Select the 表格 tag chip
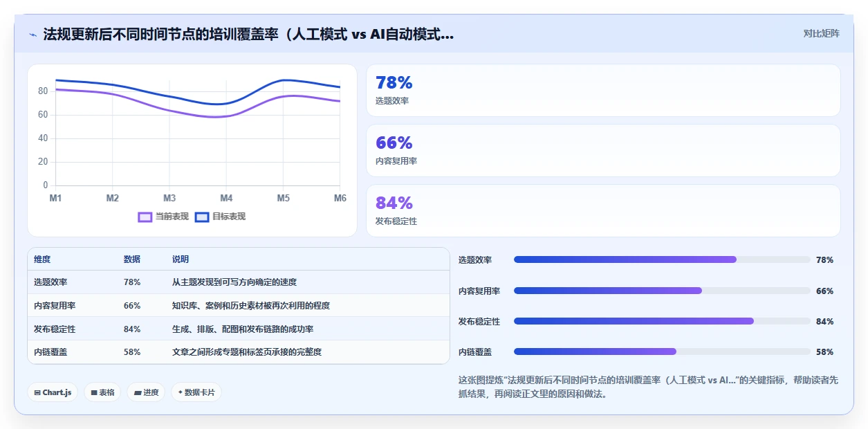The image size is (868, 429). 102,392
